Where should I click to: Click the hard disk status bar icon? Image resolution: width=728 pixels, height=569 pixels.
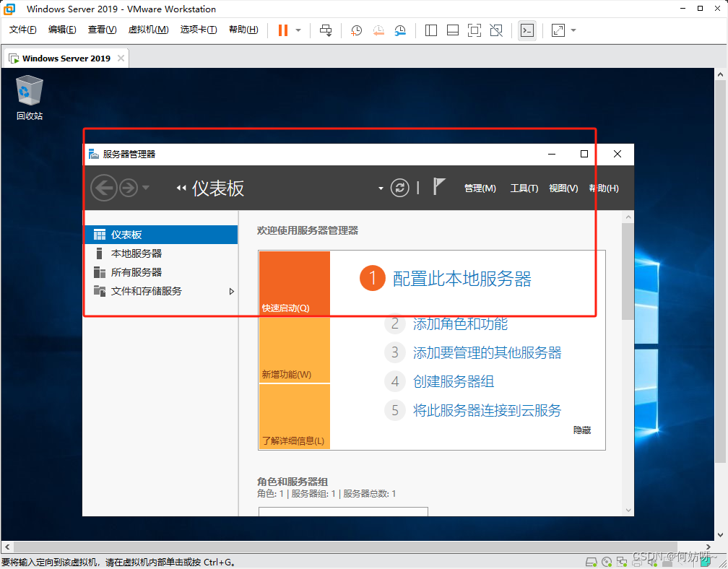pos(591,562)
